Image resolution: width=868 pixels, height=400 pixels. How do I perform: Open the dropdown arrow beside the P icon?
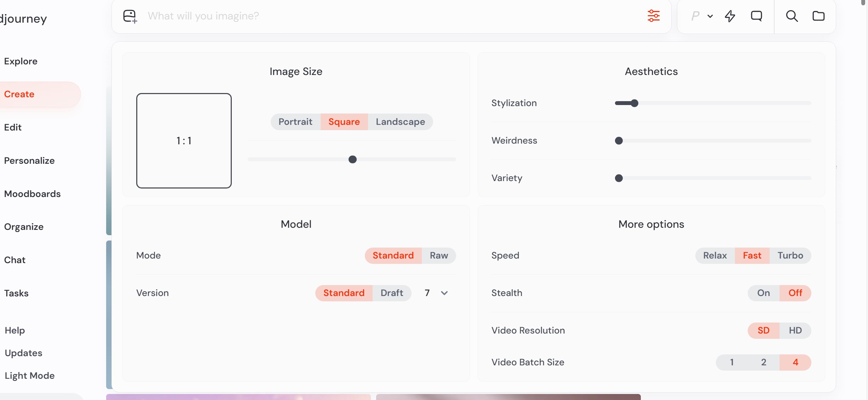pyautogui.click(x=710, y=16)
